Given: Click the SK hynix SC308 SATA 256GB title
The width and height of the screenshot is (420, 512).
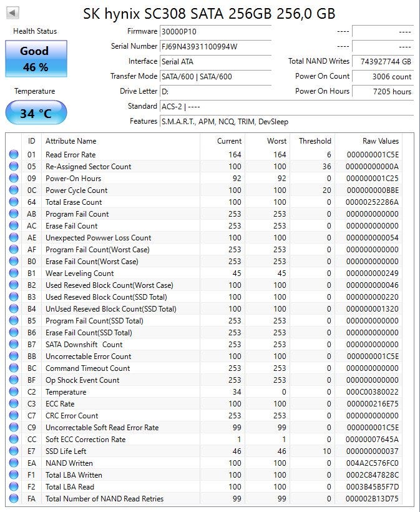Looking at the screenshot, I should [x=209, y=13].
